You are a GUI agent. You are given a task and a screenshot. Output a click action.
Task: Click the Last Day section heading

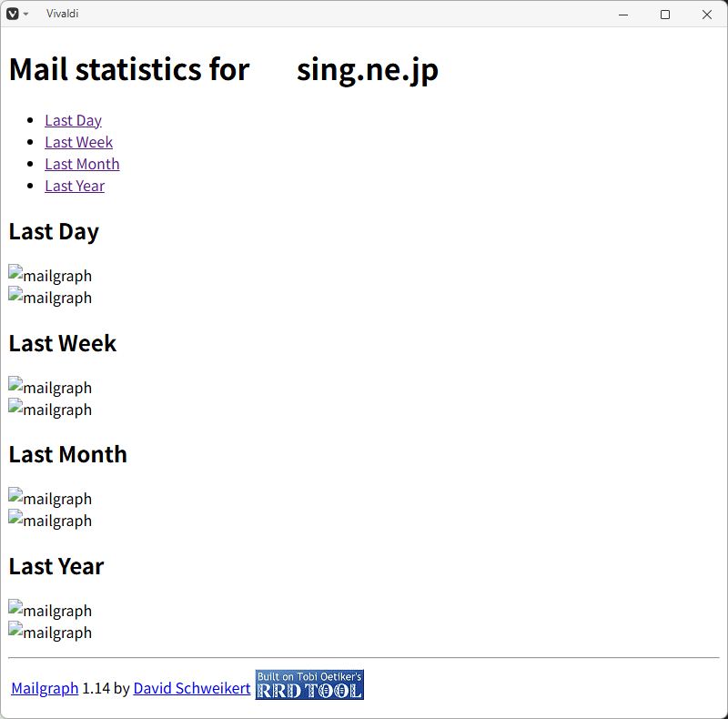pos(54,232)
